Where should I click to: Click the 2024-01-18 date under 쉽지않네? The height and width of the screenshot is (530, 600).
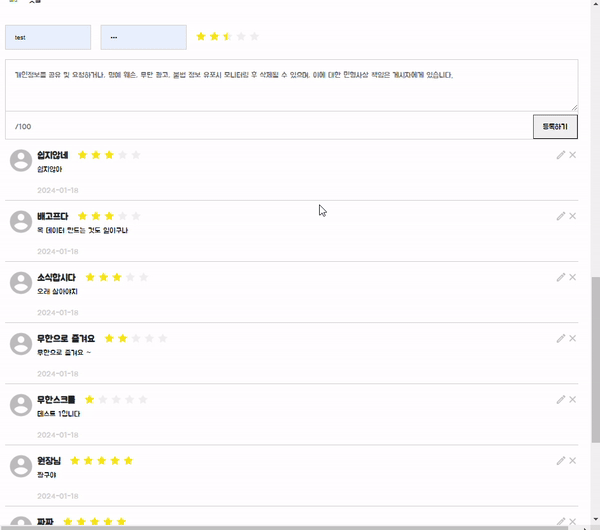(58, 190)
